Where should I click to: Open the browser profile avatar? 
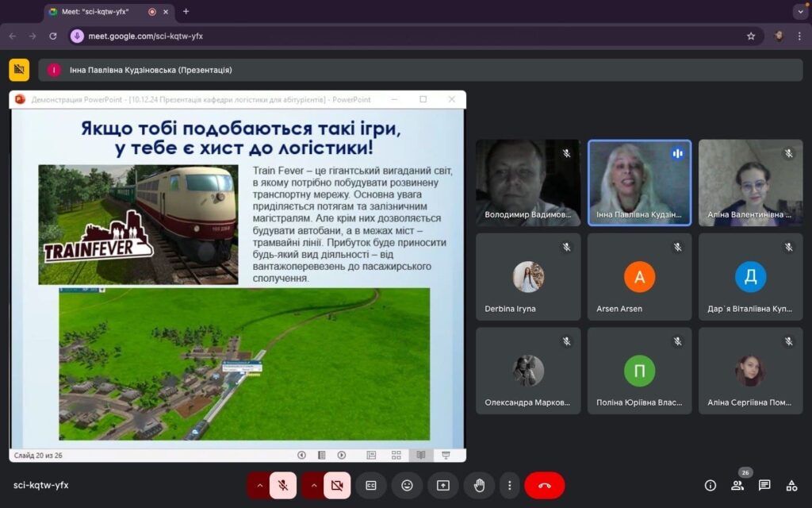779,37
